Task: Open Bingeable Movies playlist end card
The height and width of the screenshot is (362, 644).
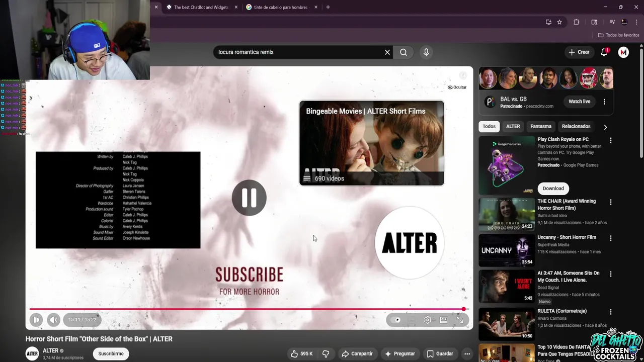Action: point(372,143)
